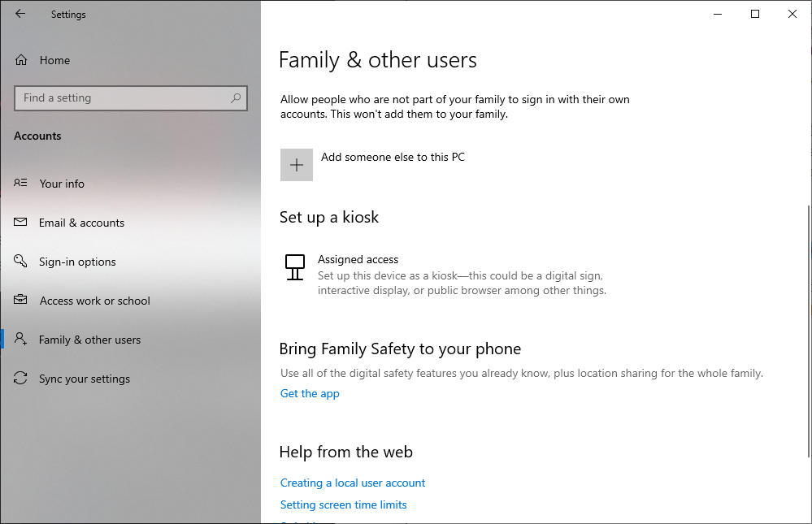Select the Family & other users icon
This screenshot has height=524, width=812.
tap(20, 340)
